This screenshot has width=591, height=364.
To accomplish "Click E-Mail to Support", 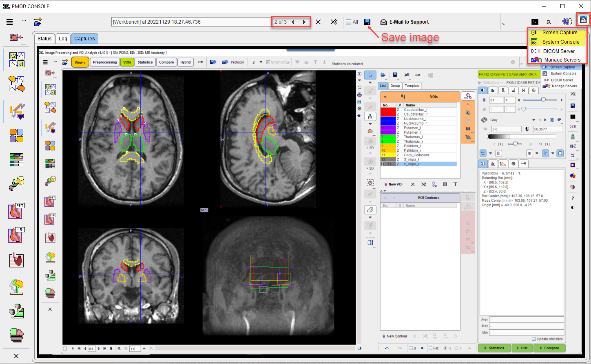I will [405, 22].
